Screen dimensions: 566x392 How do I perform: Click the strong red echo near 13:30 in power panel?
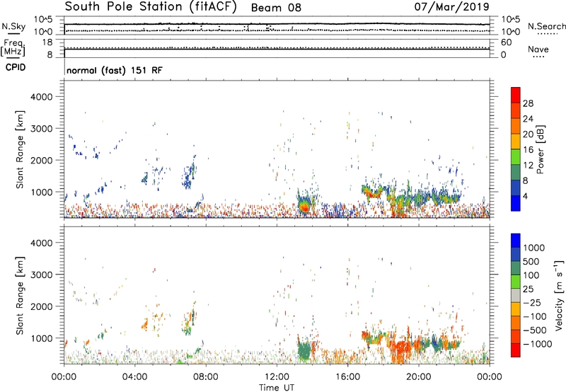[x=305, y=207]
